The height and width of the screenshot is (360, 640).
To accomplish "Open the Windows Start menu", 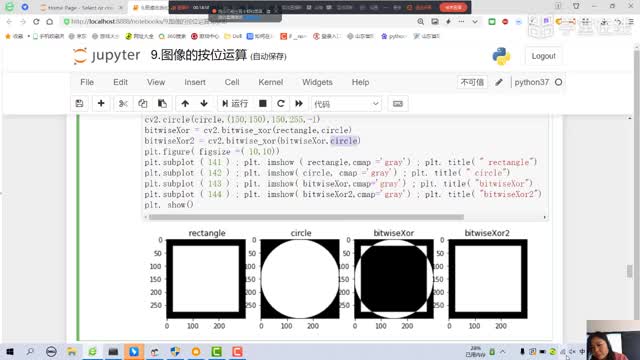I will tap(10, 351).
